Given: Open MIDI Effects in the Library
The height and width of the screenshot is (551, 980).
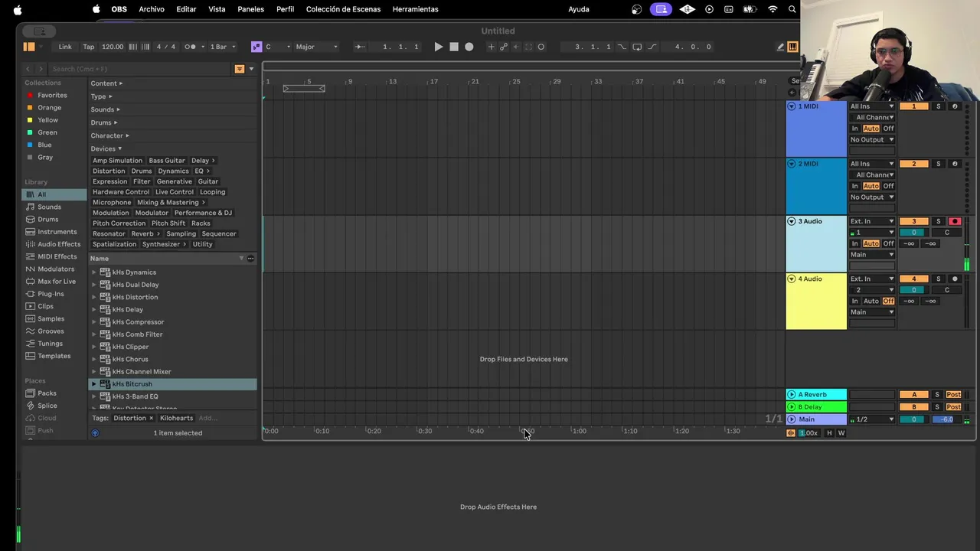Looking at the screenshot, I should click(57, 256).
